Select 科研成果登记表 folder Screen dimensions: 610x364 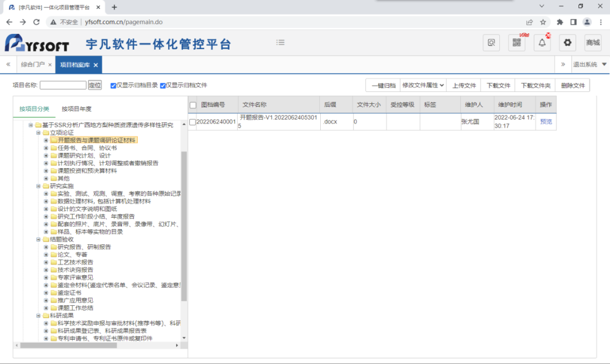coord(102,331)
